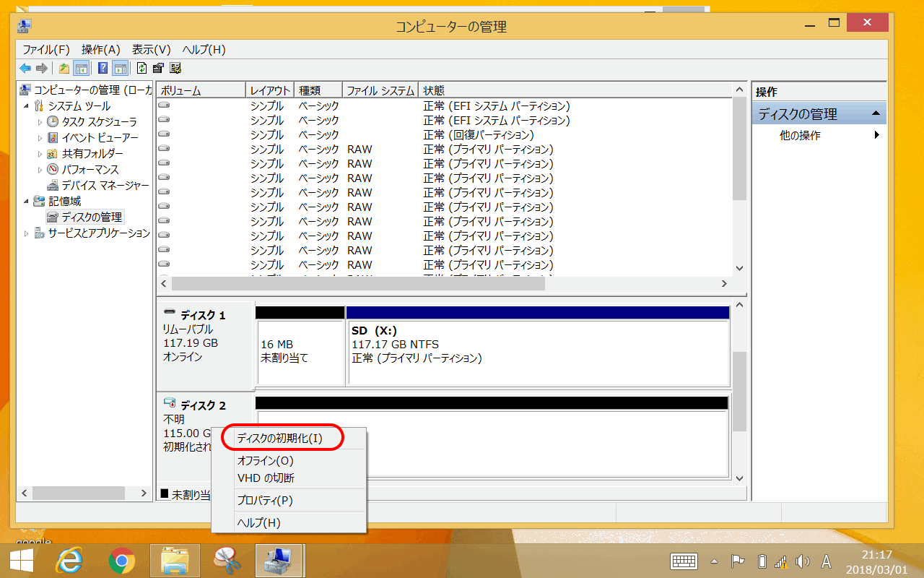Open Chrome from the taskbar

pyautogui.click(x=122, y=560)
